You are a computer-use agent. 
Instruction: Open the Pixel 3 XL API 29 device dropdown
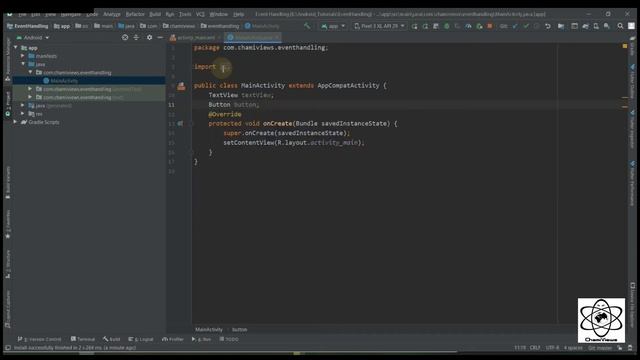coord(379,26)
